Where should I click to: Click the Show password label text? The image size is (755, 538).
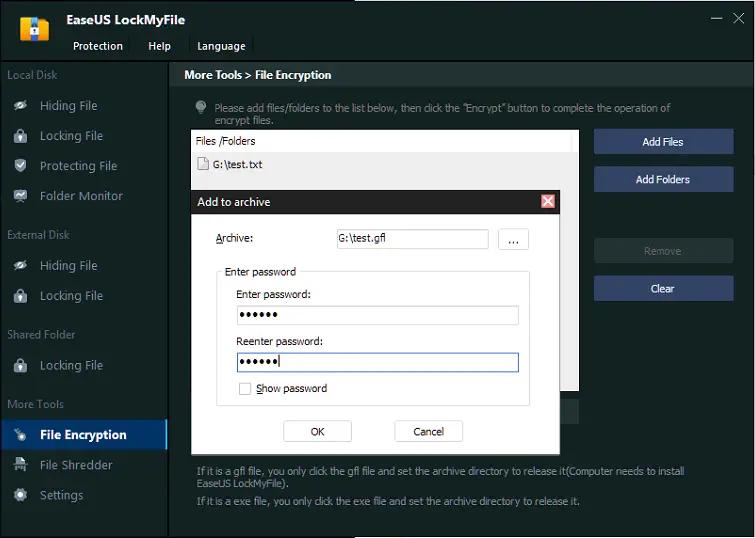click(x=291, y=389)
